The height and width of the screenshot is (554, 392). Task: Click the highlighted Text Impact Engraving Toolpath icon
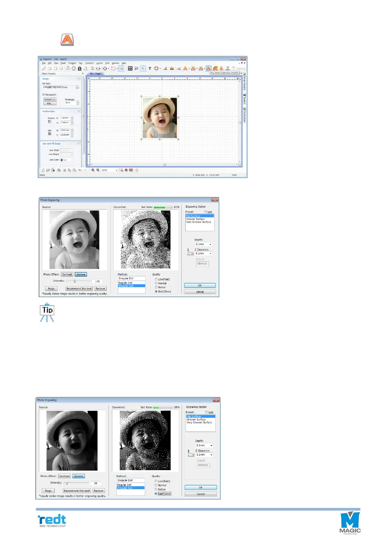coord(208,68)
